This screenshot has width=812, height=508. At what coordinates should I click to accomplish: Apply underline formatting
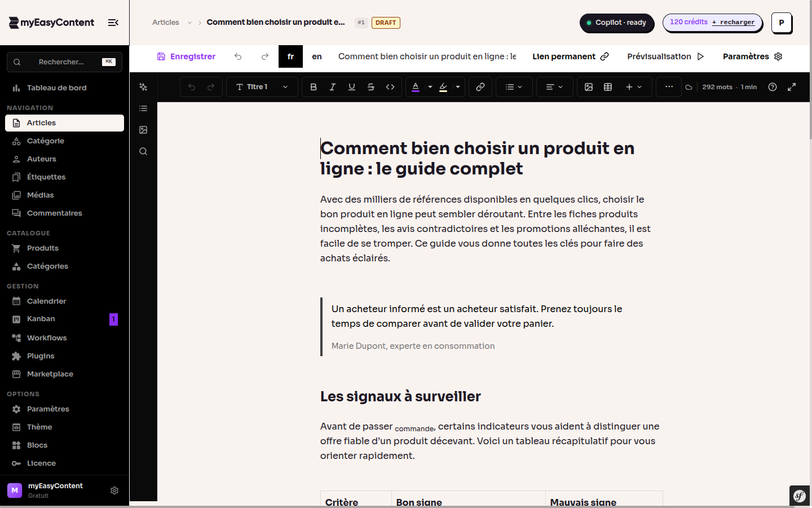point(352,87)
